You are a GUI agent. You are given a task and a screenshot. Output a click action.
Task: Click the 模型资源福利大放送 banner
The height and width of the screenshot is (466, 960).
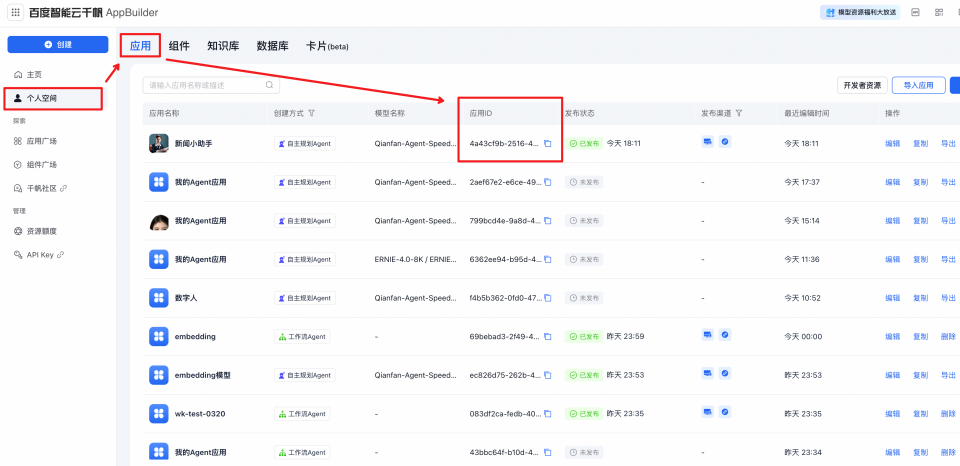[x=860, y=12]
